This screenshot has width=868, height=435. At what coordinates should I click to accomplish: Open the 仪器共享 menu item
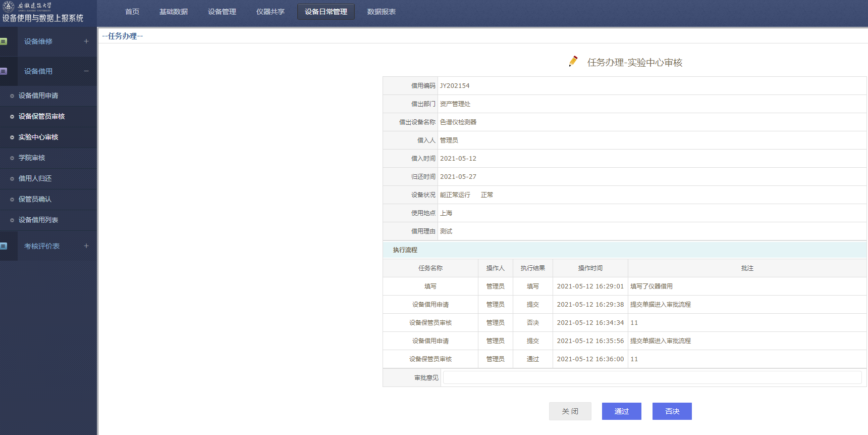coord(270,12)
